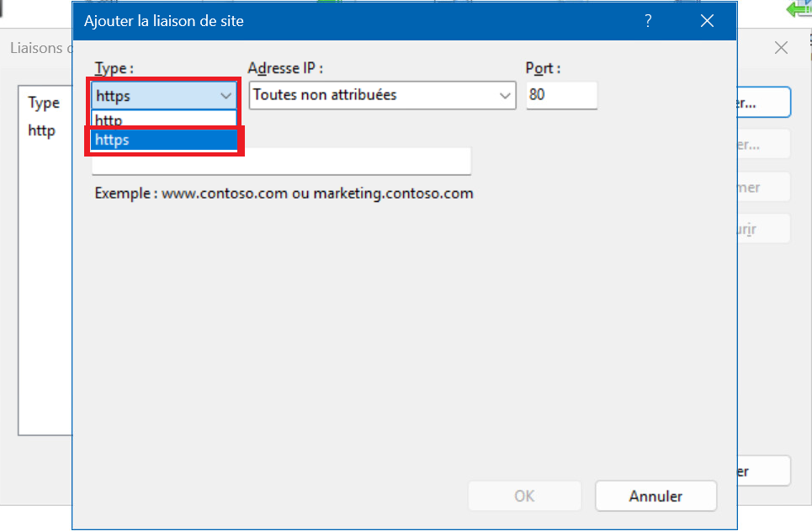Click the Type dropdown chevron arrow

(226, 96)
